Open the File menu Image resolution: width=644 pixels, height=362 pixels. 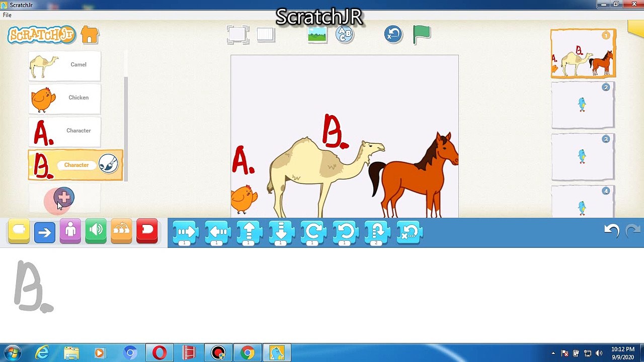coord(7,15)
